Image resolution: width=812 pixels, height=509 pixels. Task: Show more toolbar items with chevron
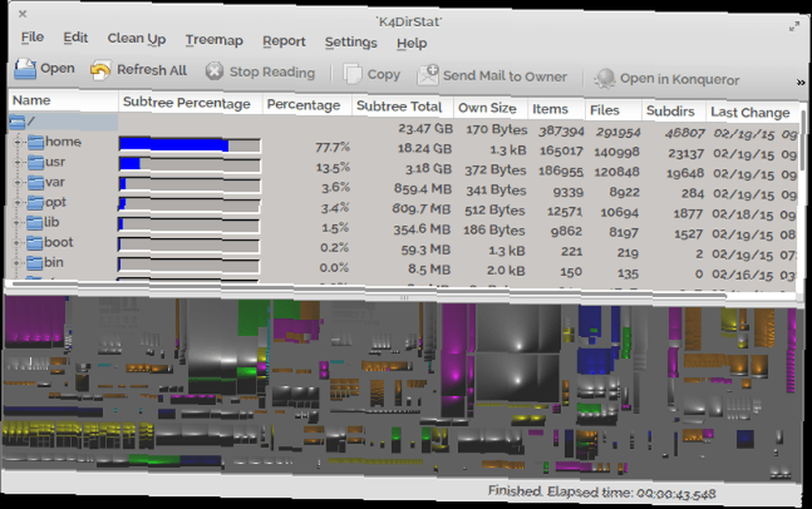[x=801, y=82]
